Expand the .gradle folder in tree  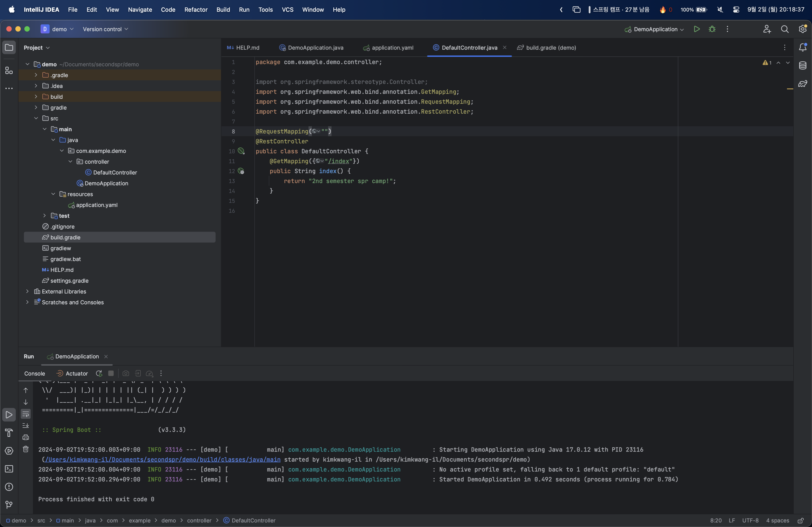[x=36, y=75]
